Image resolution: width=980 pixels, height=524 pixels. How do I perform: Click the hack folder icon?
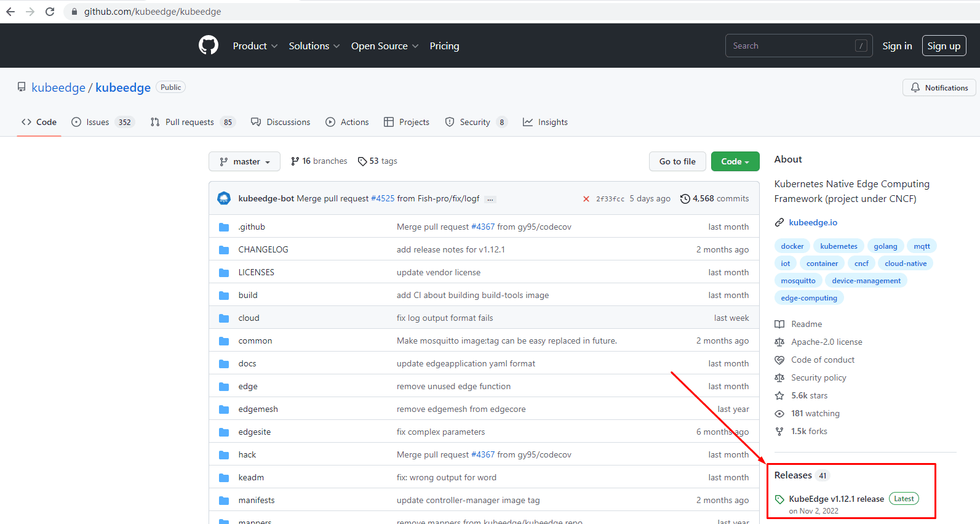point(224,455)
